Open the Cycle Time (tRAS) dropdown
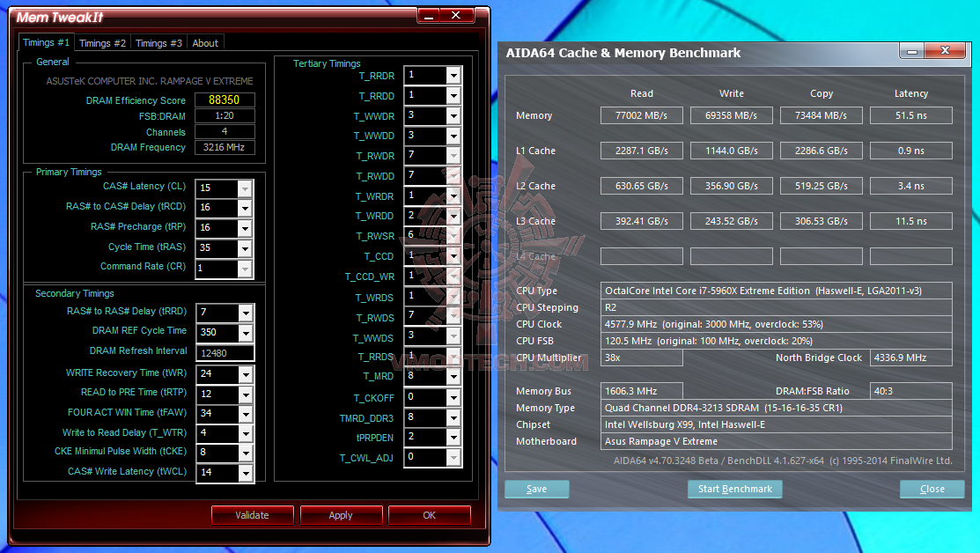The height and width of the screenshot is (553, 980). (x=245, y=248)
